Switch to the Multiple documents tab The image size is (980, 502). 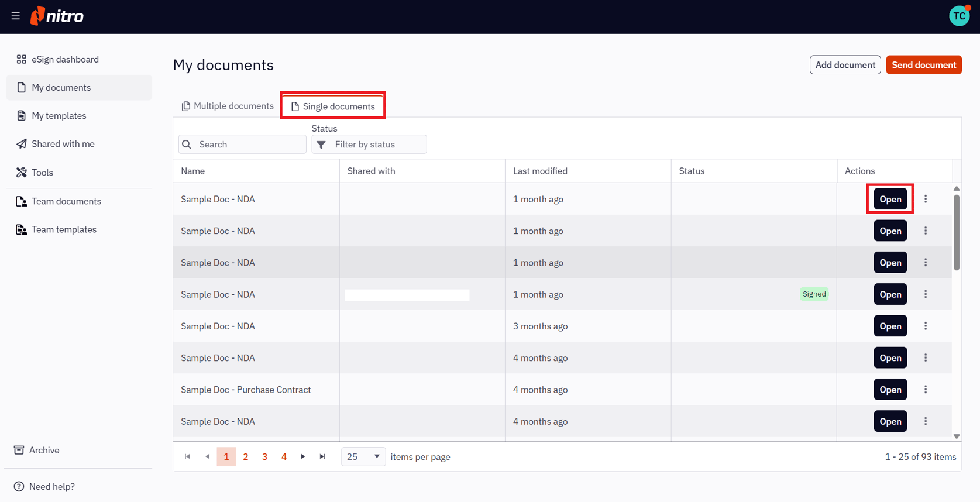point(228,106)
